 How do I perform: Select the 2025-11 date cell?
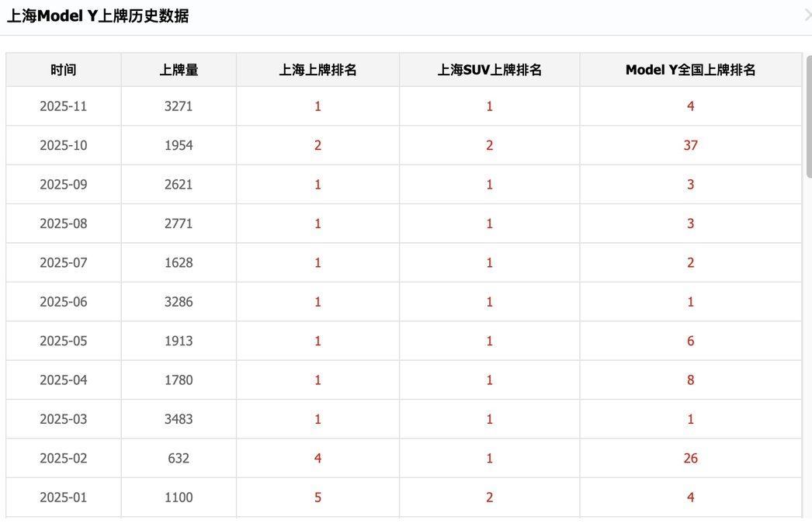[x=64, y=106]
